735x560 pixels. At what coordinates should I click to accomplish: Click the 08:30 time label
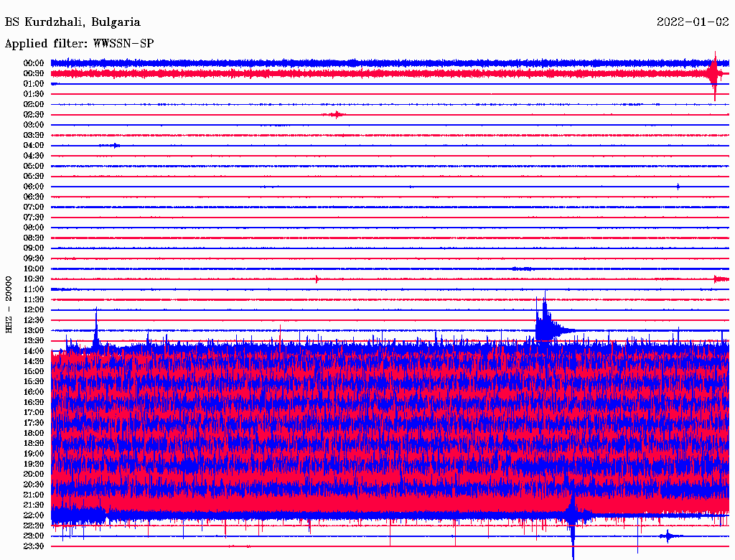[x=34, y=238]
